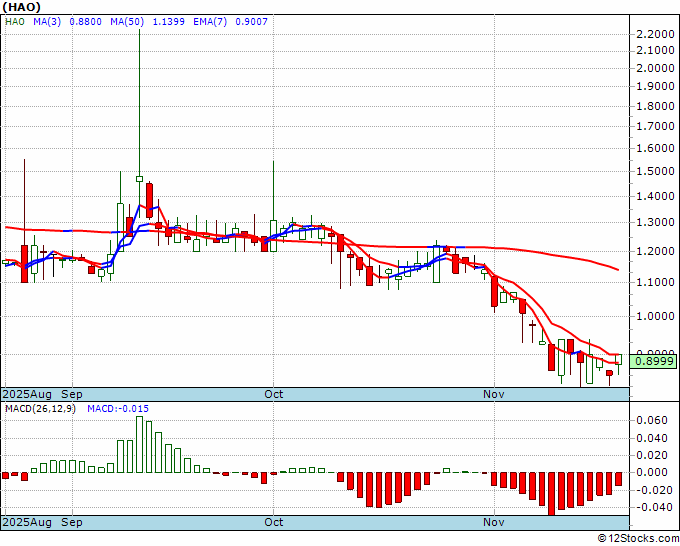The height and width of the screenshot is (546, 680).
Task: Select Sep on the price chart timeline
Action: click(73, 395)
